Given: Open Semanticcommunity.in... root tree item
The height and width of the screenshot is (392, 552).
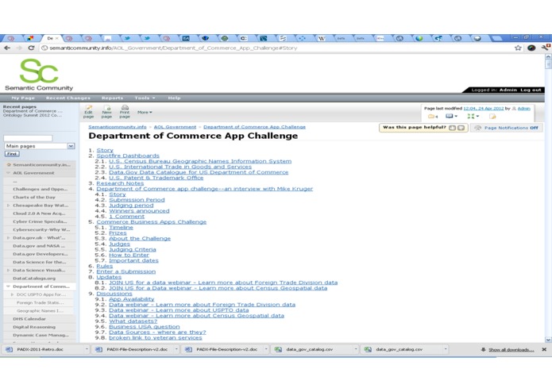Looking at the screenshot, I should tap(41, 165).
